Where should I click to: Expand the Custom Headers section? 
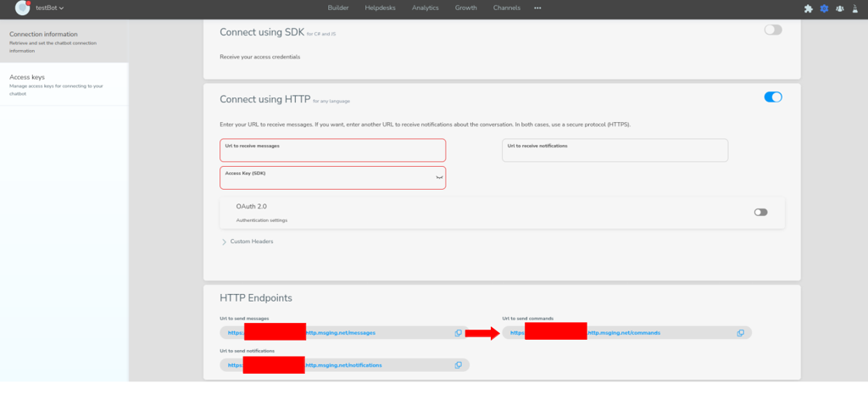click(225, 241)
